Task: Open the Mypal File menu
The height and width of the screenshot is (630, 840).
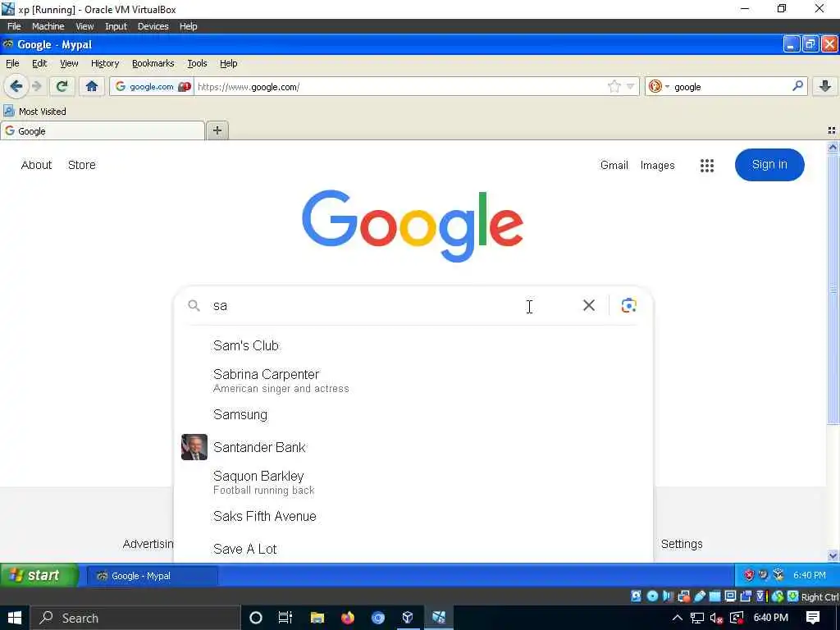Action: [12, 63]
